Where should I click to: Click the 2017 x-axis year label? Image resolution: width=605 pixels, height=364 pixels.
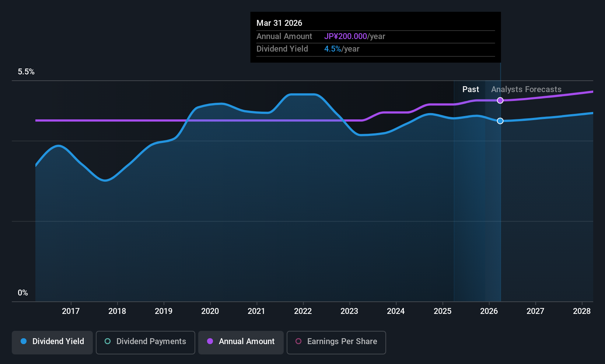point(71,311)
